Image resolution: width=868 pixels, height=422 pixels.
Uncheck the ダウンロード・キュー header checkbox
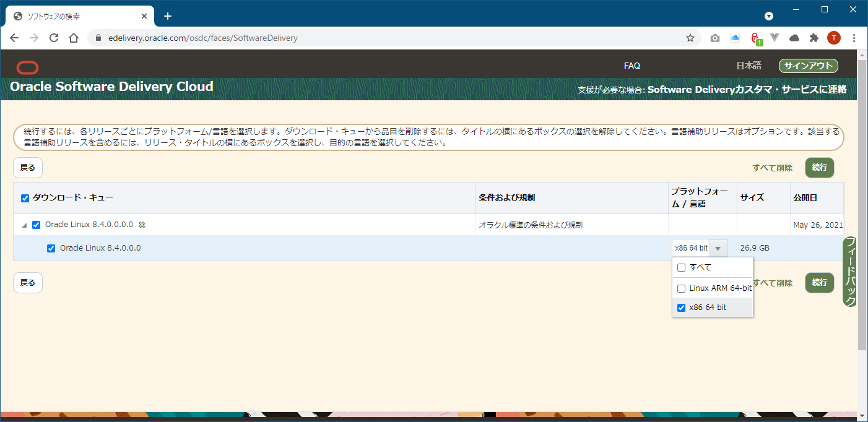(24, 198)
